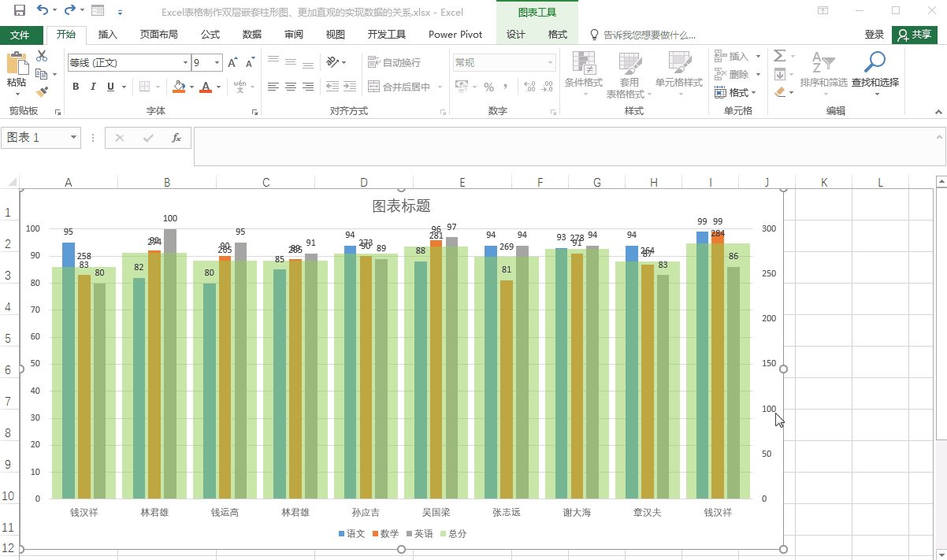
Task: Click the insert function fx icon
Action: (176, 138)
